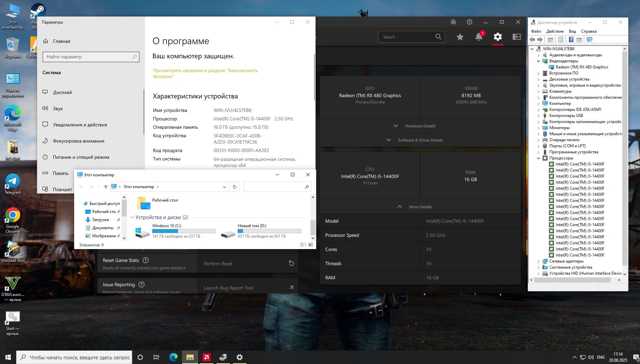This screenshot has width=640, height=364.
Task: Click the blue Help icon in Device Manager
Action: click(x=571, y=40)
